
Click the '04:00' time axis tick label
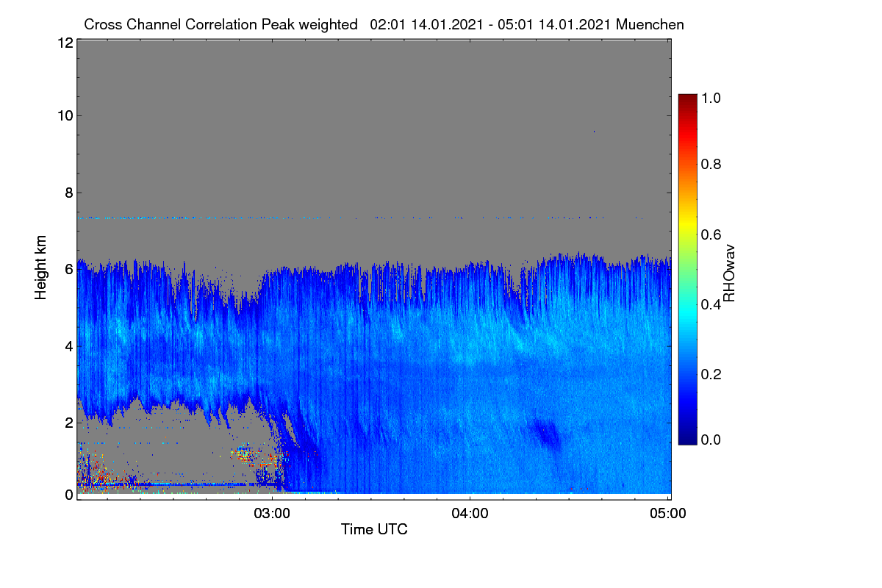(x=470, y=513)
